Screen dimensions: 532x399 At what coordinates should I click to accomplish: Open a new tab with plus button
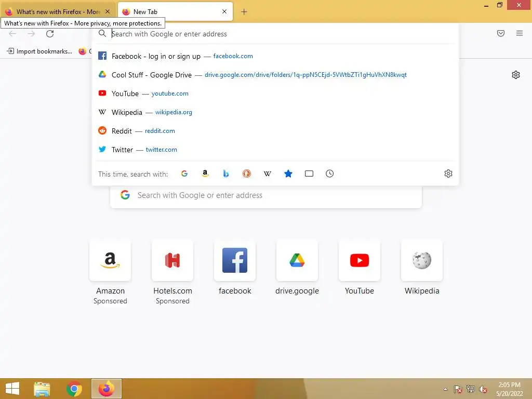click(244, 12)
